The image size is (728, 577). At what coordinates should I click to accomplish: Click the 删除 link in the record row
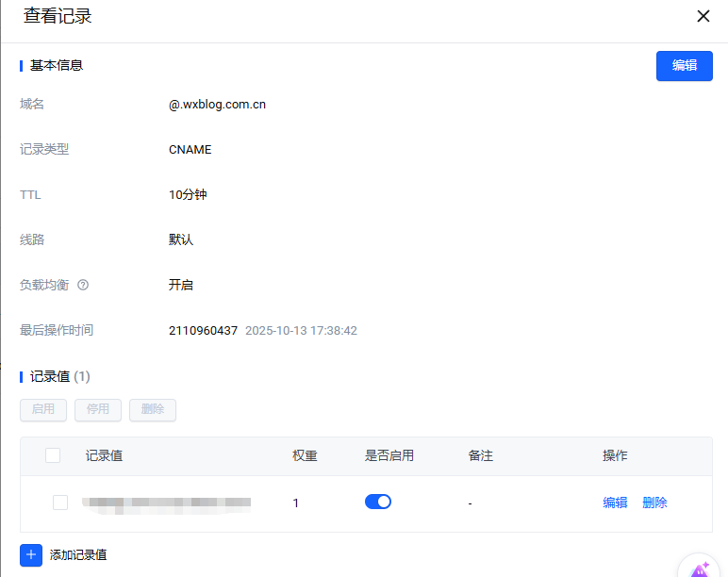pyautogui.click(x=654, y=503)
